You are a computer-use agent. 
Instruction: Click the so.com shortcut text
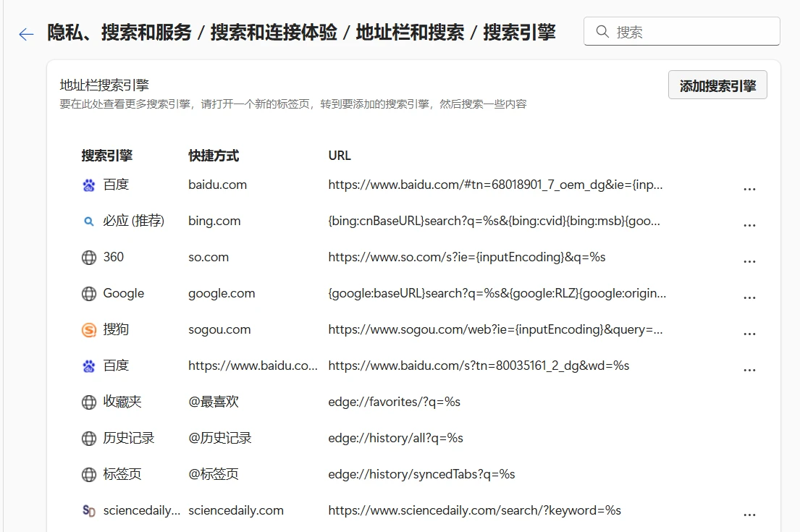(x=209, y=257)
